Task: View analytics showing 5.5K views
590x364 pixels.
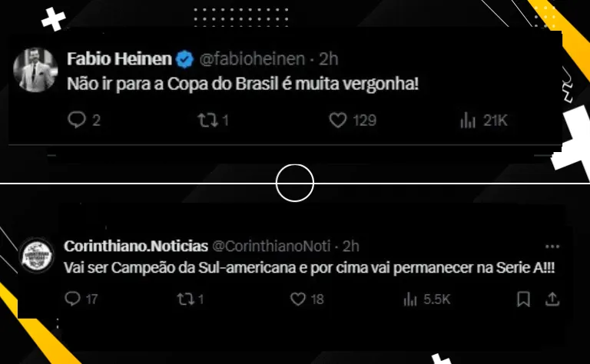Action: (x=411, y=298)
